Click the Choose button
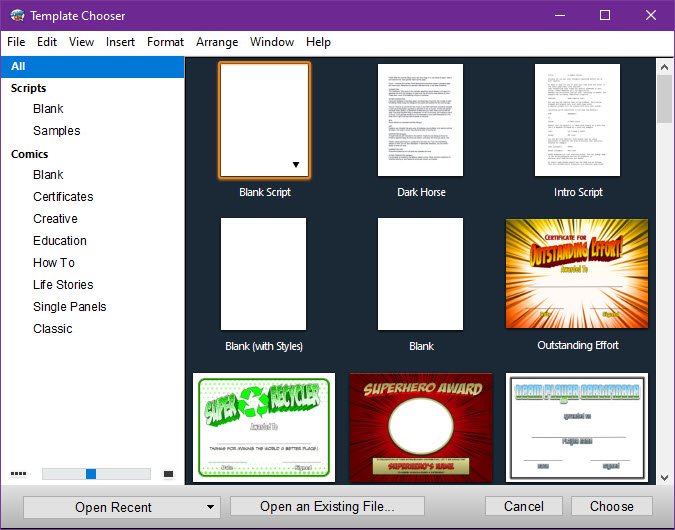Image resolution: width=675 pixels, height=530 pixels. [x=612, y=506]
